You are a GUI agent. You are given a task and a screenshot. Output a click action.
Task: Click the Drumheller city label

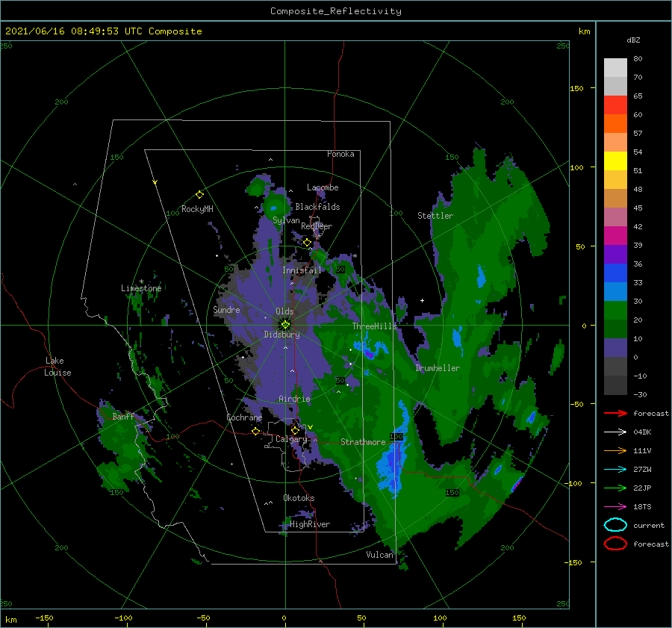pos(438,368)
